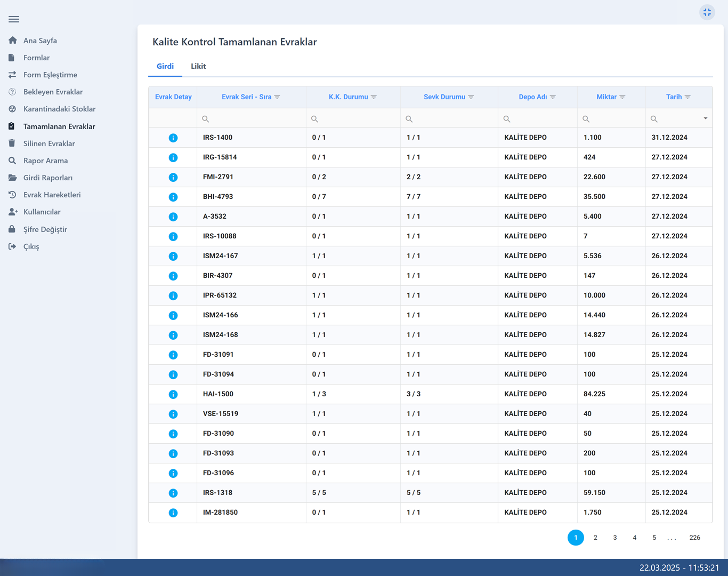Click filter icon on K.K. Durumu column
The image size is (728, 576).
click(374, 97)
